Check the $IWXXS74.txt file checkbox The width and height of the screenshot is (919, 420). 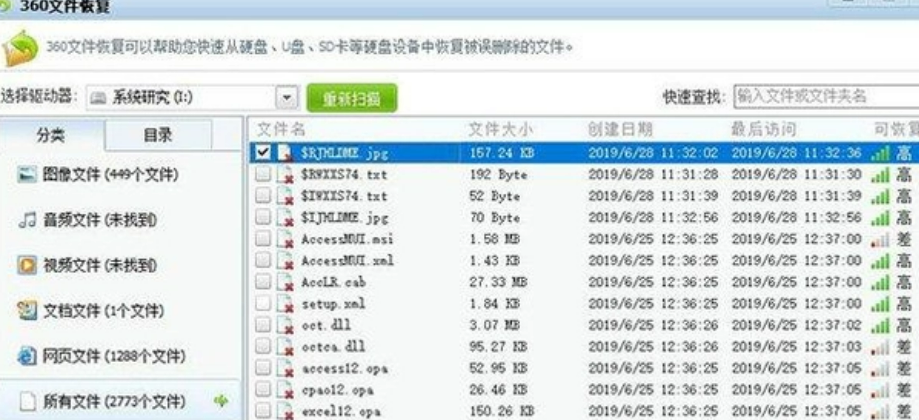coord(263,196)
